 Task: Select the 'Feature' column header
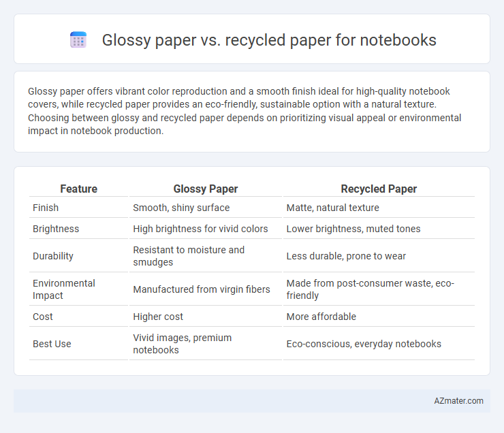[x=79, y=189]
